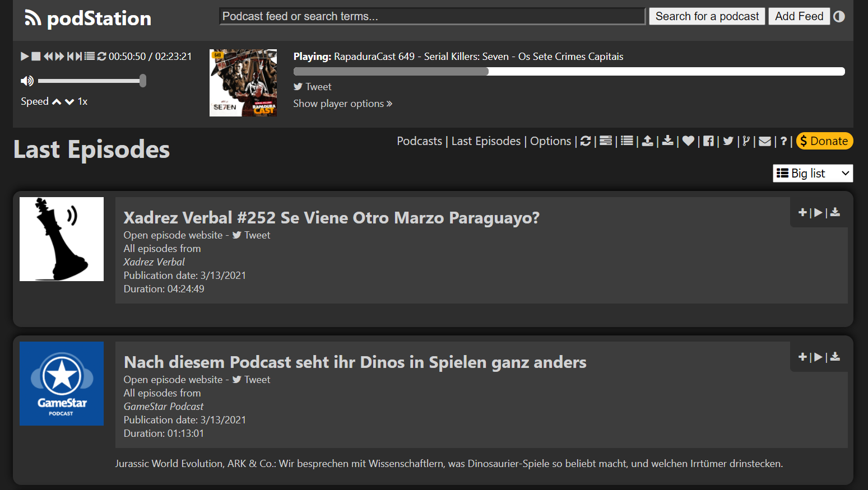Open podStation's Twitter page
This screenshot has height=490, width=868.
click(x=728, y=141)
